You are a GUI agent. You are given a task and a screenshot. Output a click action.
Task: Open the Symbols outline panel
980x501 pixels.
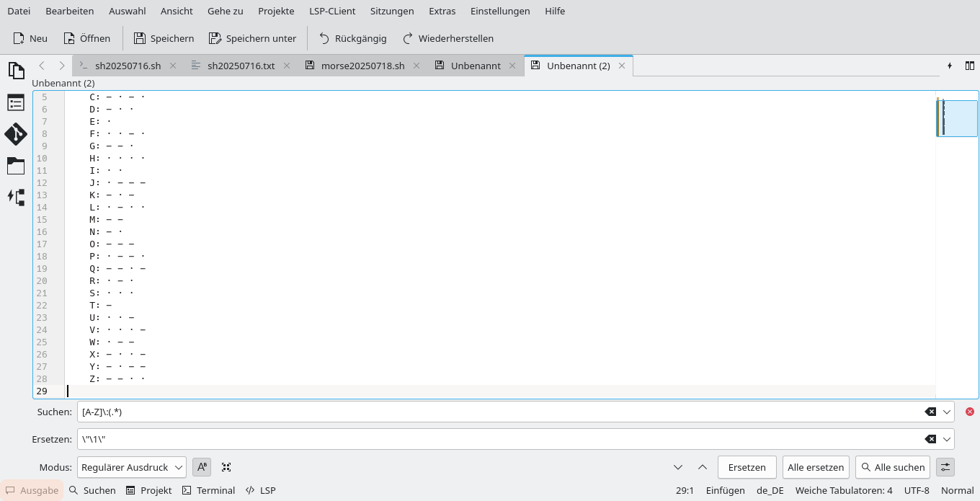pos(16,102)
